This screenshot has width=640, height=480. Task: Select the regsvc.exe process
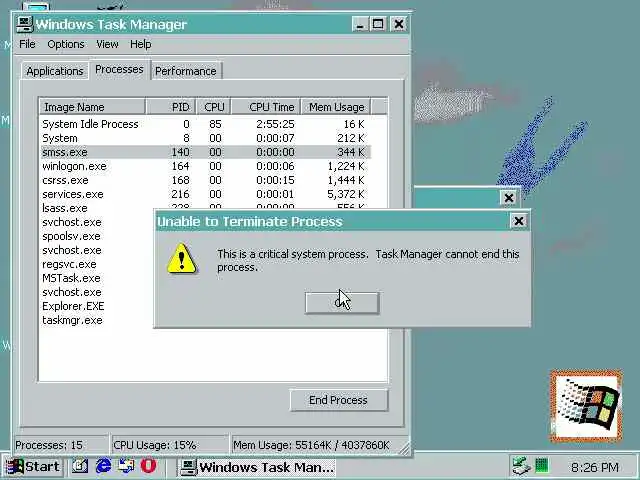pos(69,264)
